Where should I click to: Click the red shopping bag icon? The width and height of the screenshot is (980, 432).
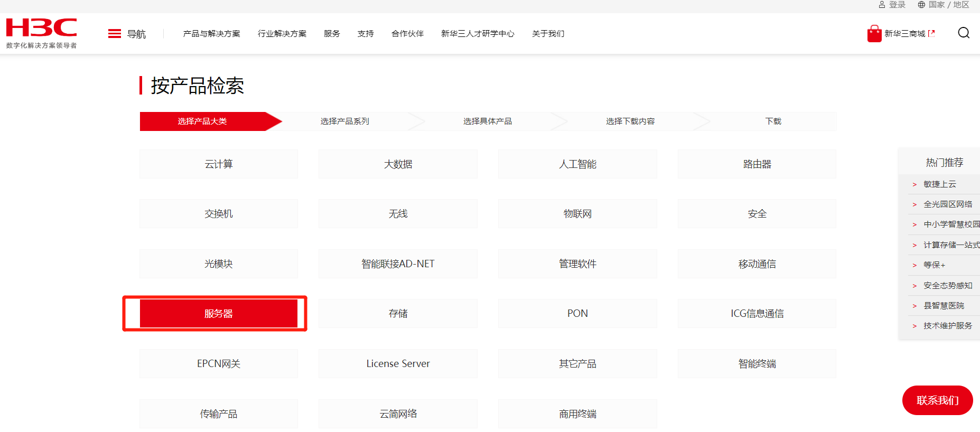pos(874,33)
